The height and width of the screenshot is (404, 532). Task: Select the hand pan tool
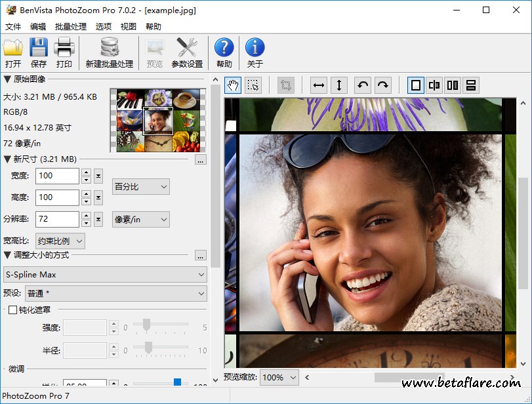[x=233, y=85]
